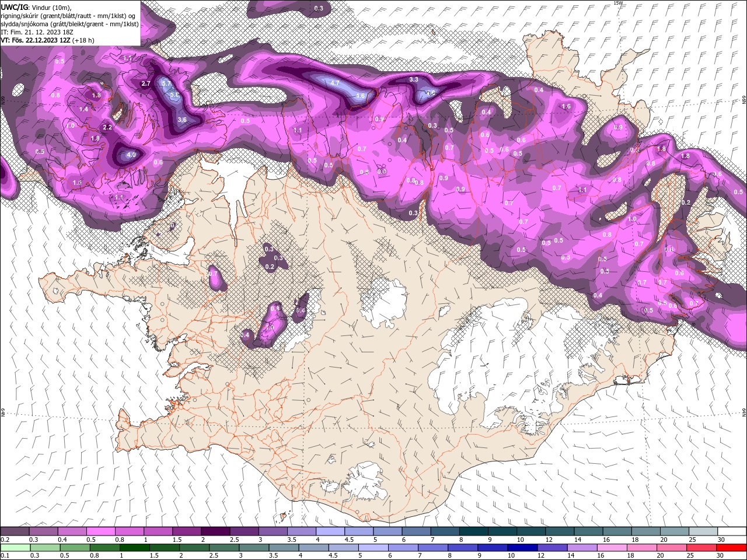Click the 15W longitude label
This screenshot has width=747, height=560.
tap(618, 3)
